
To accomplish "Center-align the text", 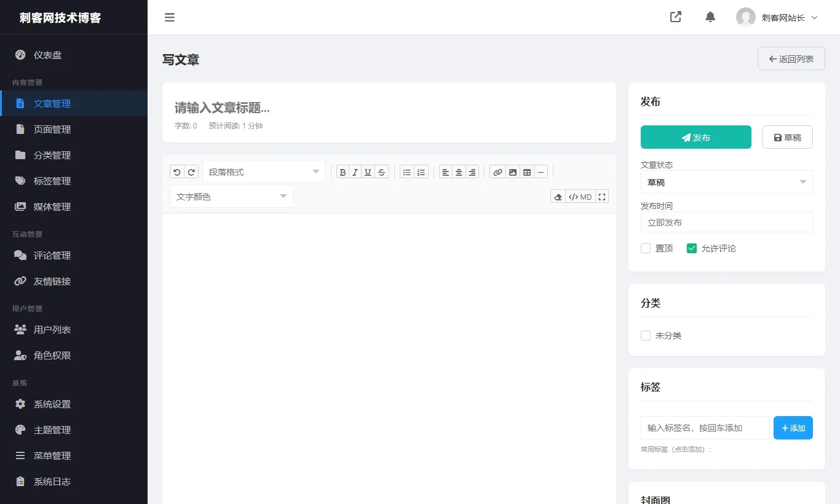I will pos(459,172).
